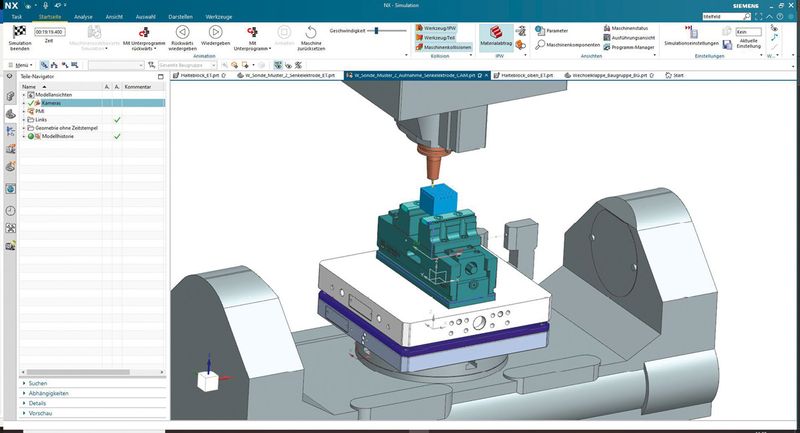Click the Aktuelle Einstellung field showing Kein

coord(748,32)
